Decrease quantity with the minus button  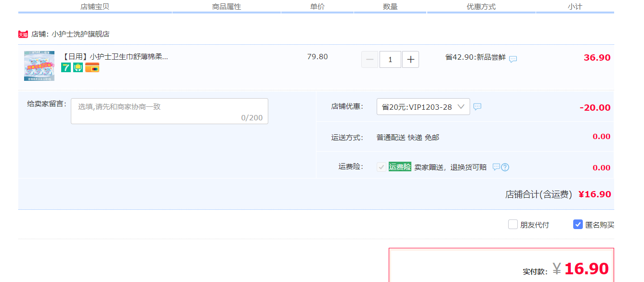point(370,60)
